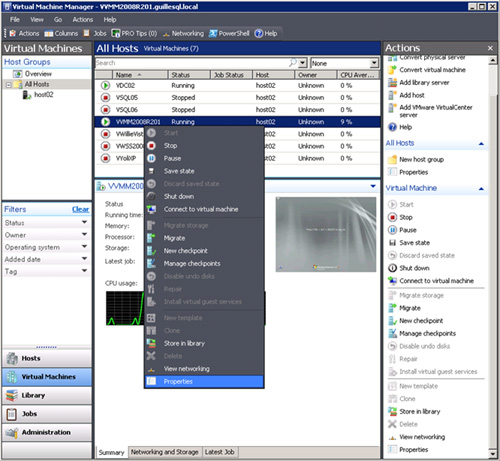Click New checkpoint icon in context menu
Viewport: 500px width, 461px height.
[x=151, y=251]
